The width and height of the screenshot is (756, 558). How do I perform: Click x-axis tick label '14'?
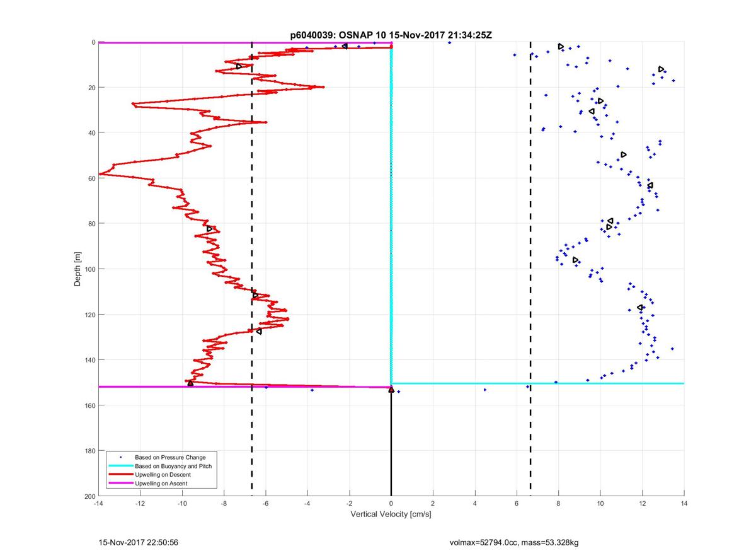(684, 504)
